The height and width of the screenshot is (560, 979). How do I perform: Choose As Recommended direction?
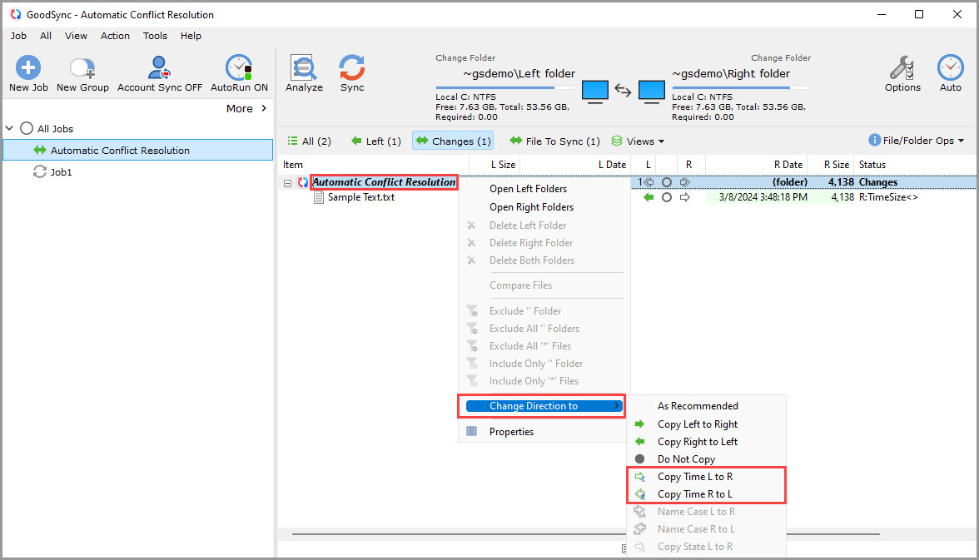pos(698,406)
